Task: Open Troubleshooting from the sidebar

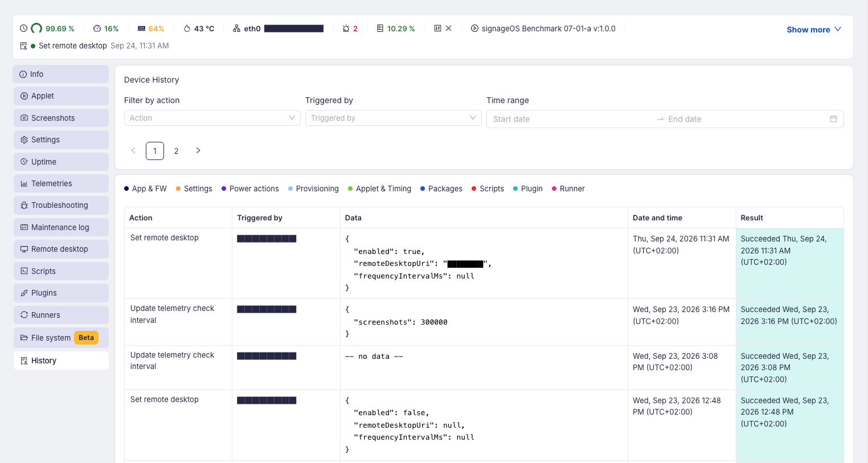Action: pos(61,205)
